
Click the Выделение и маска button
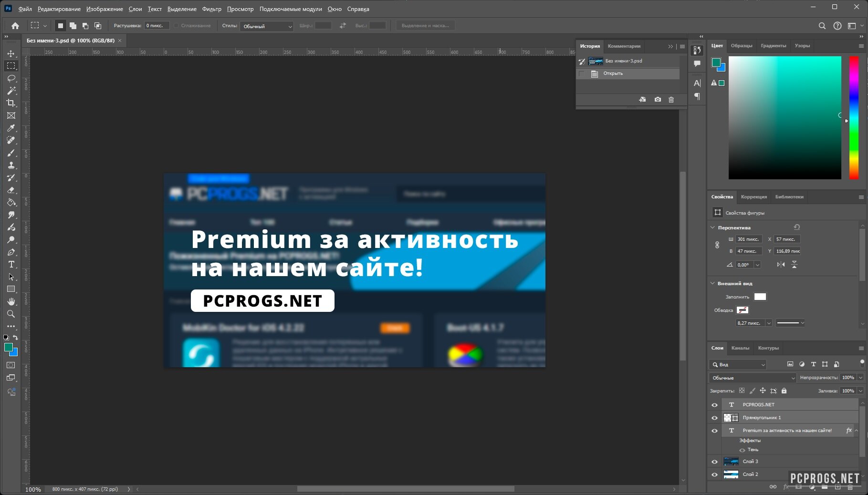[x=425, y=26]
